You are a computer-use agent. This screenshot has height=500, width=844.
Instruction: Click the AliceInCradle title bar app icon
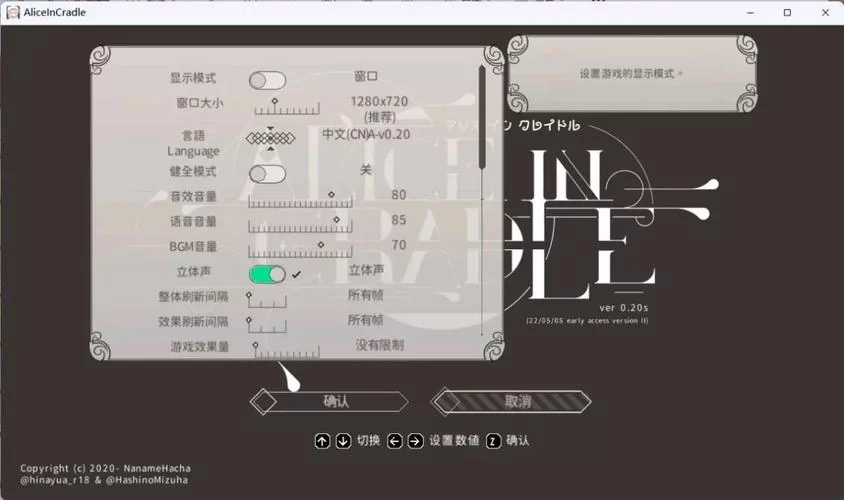(x=12, y=12)
